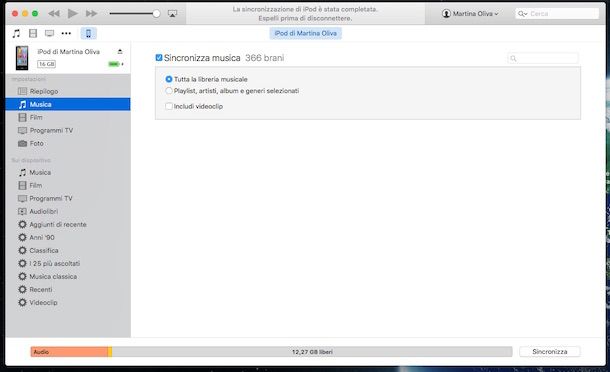This screenshot has width=610, height=372.
Task: Enable the Includi videoclip checkbox
Action: pos(169,106)
